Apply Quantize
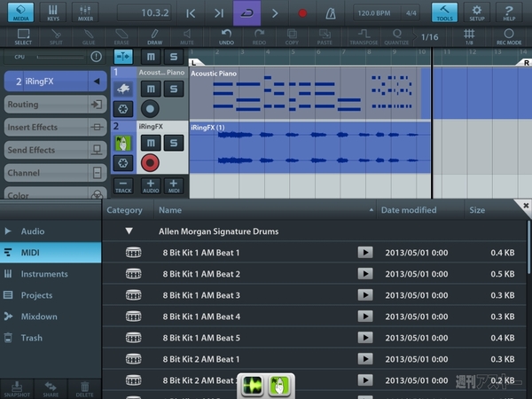 pos(396,36)
